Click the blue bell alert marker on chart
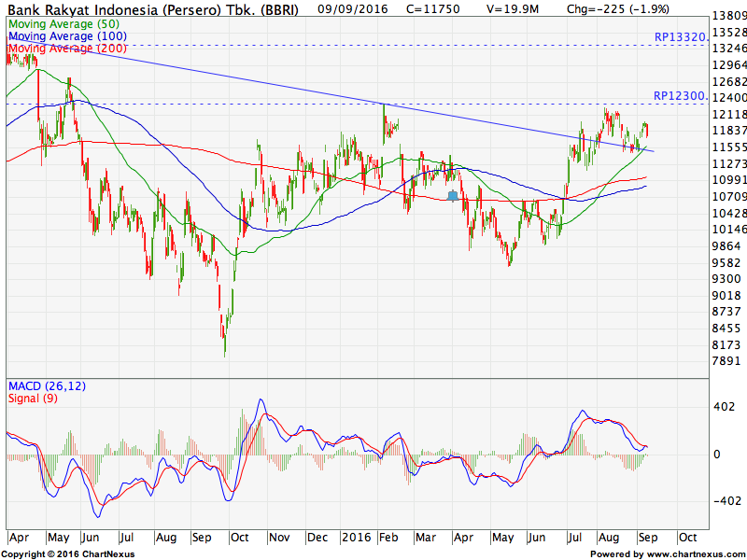This screenshot has height=560, width=747. tap(453, 195)
